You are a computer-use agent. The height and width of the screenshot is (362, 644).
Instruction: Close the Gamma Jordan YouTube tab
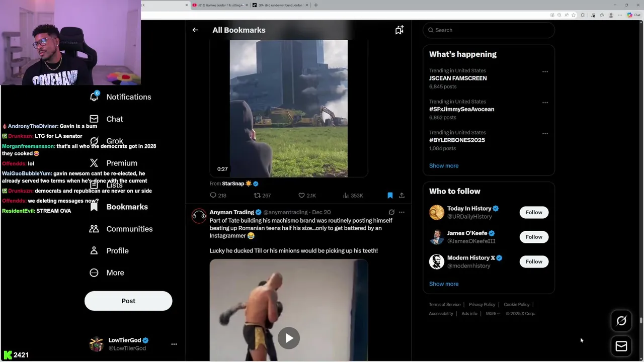tap(247, 5)
